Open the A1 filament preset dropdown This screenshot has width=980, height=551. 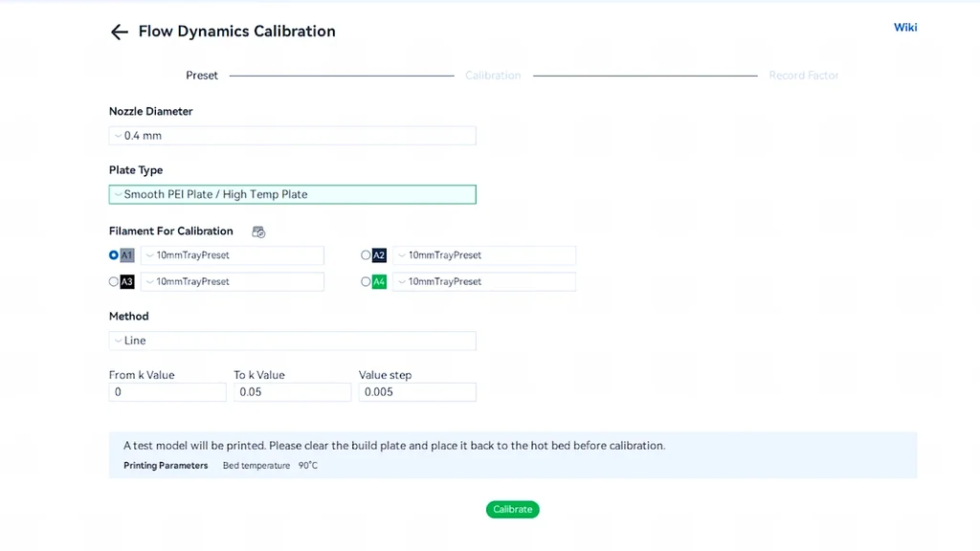233,254
